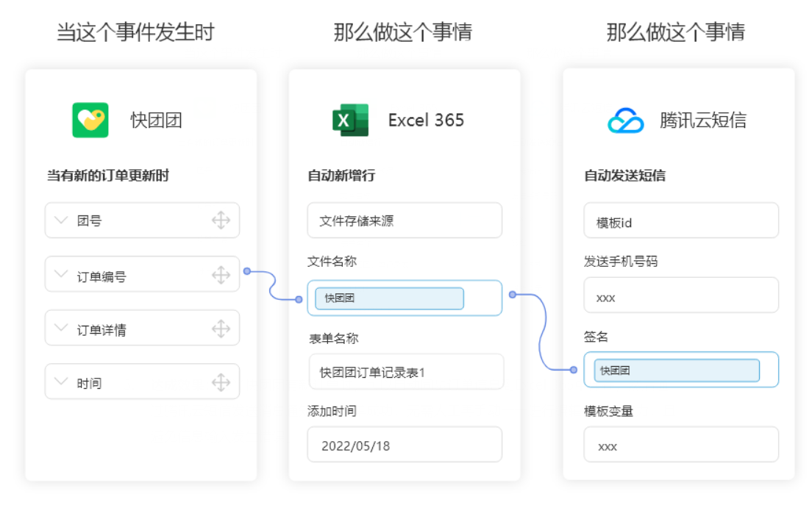This screenshot has height=505, width=812.
Task: Click the move handle icon on 订单编号 row
Action: coord(221,275)
